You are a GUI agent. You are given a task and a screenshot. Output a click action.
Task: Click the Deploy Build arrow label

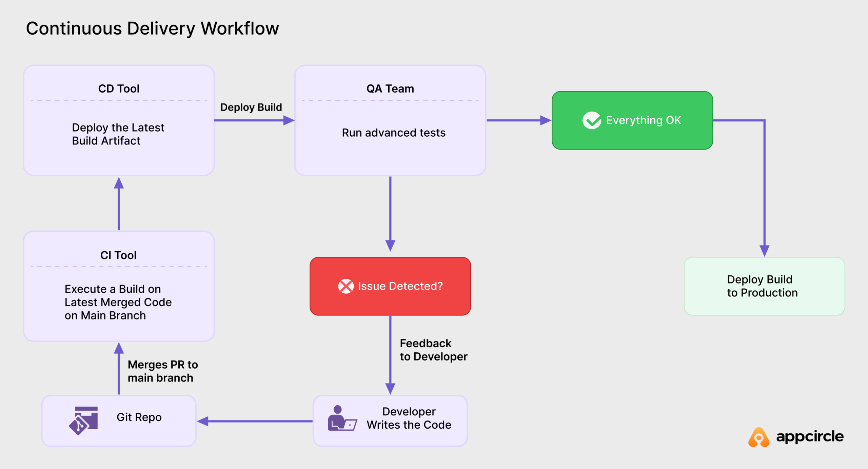[251, 107]
